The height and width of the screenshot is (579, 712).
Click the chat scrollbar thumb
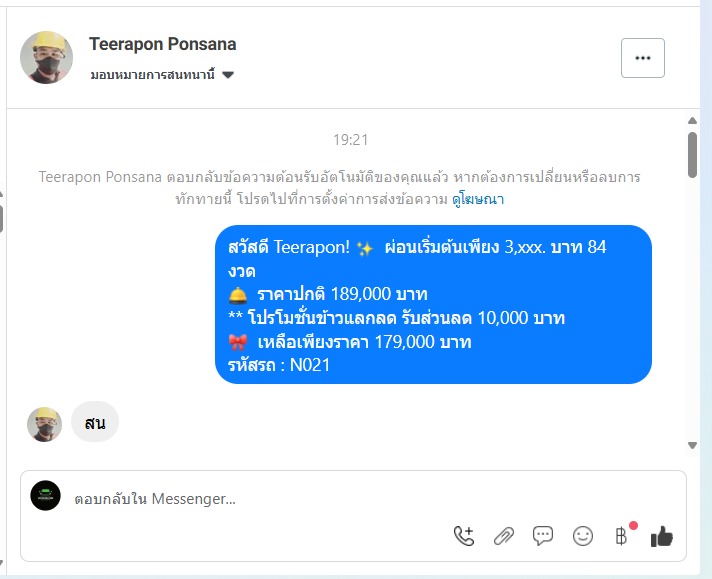[x=692, y=155]
